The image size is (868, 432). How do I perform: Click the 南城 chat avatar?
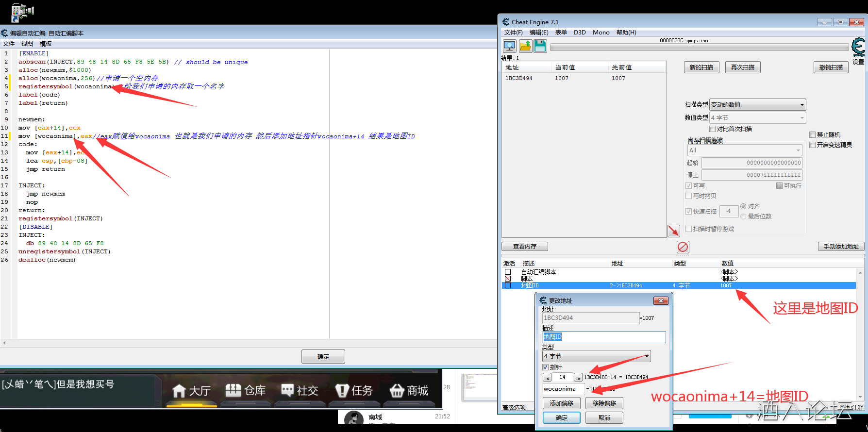pos(354,418)
